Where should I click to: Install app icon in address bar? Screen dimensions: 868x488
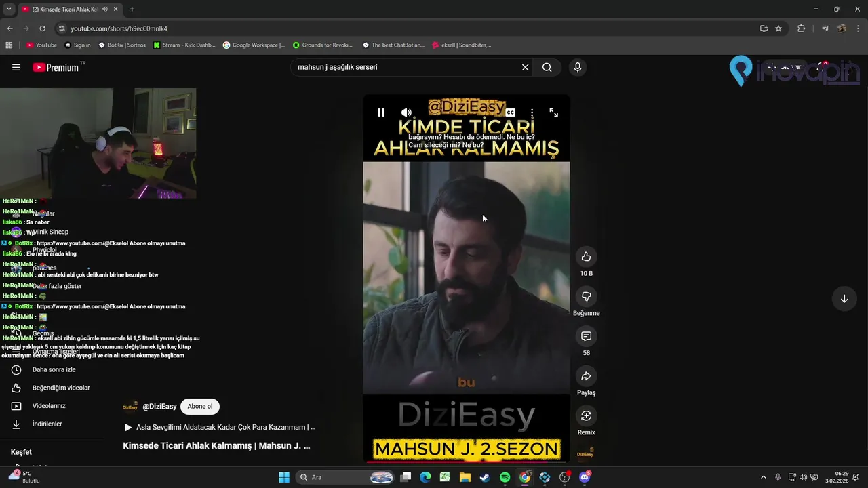point(764,28)
